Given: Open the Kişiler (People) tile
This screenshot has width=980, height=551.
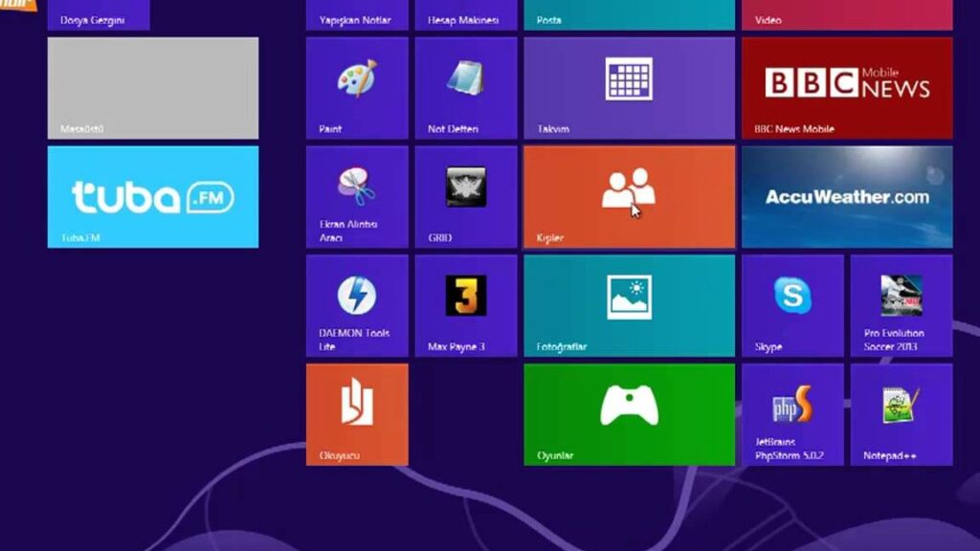Looking at the screenshot, I should [628, 196].
